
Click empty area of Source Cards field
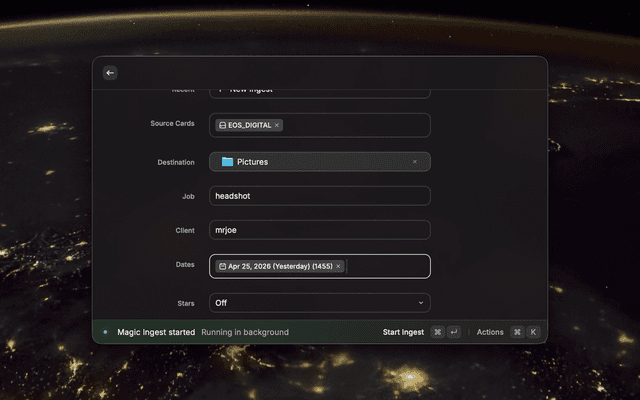[360, 125]
